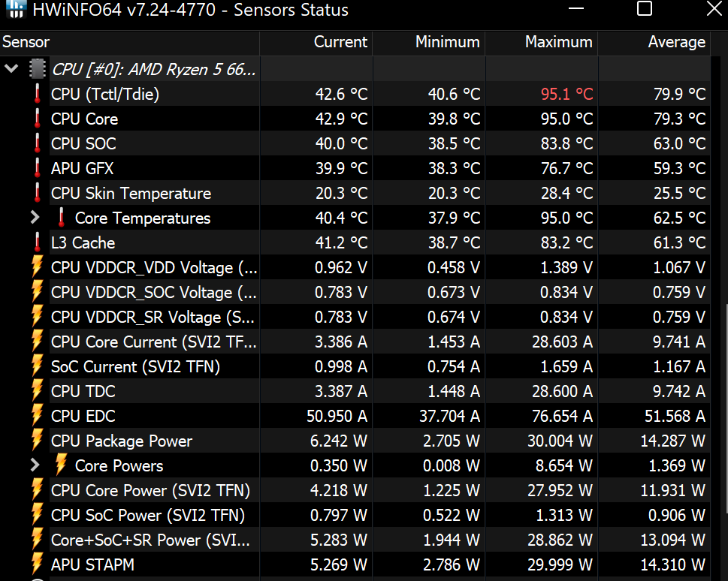The image size is (728, 581).
Task: Click the lightning icon for CPU TDC
Action: tap(37, 391)
